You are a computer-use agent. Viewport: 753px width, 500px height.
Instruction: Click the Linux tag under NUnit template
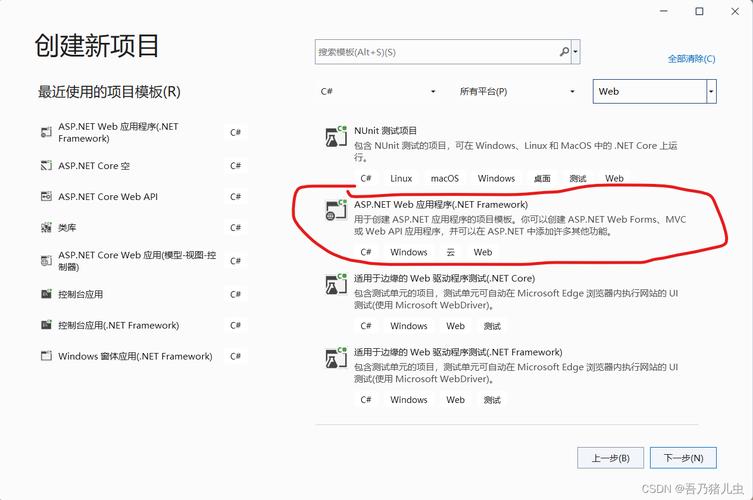pyautogui.click(x=401, y=178)
